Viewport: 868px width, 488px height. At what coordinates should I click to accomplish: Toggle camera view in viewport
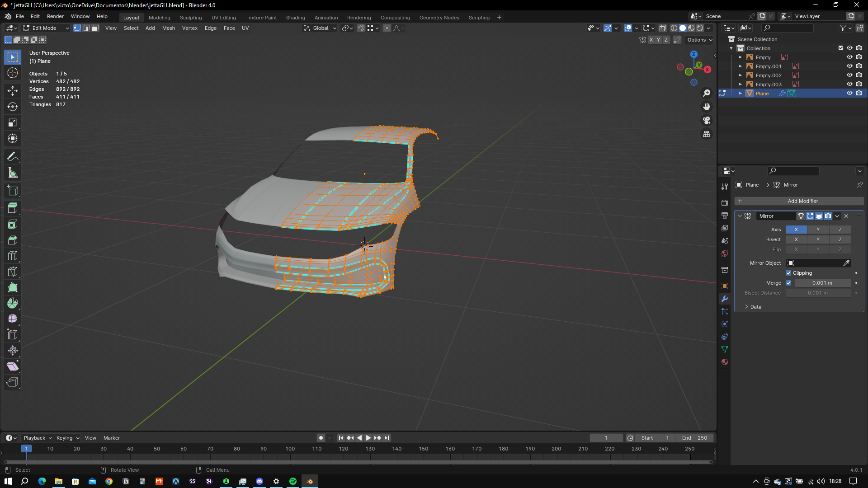tap(707, 121)
